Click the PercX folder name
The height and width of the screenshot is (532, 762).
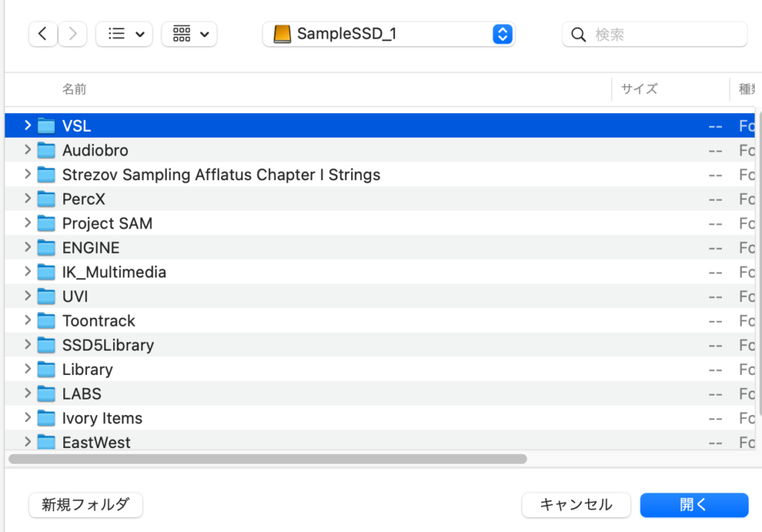(x=83, y=199)
